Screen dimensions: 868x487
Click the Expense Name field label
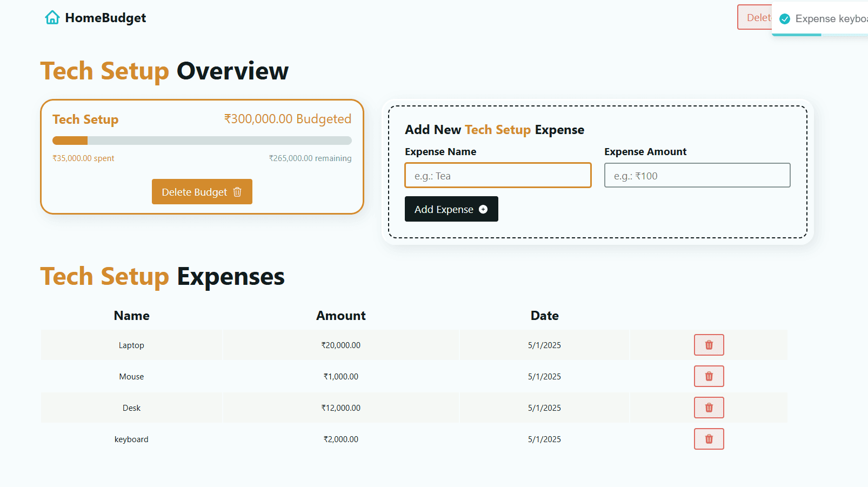[440, 152]
